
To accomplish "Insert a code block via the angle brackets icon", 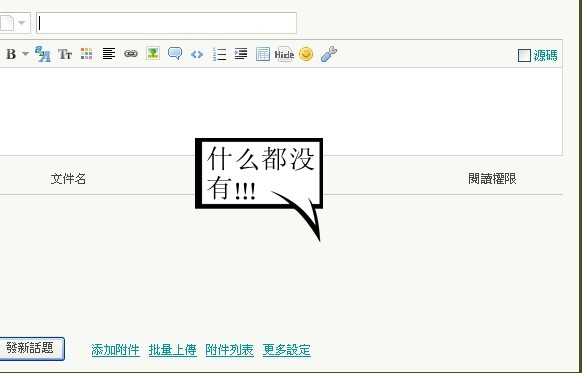I will [x=197, y=55].
